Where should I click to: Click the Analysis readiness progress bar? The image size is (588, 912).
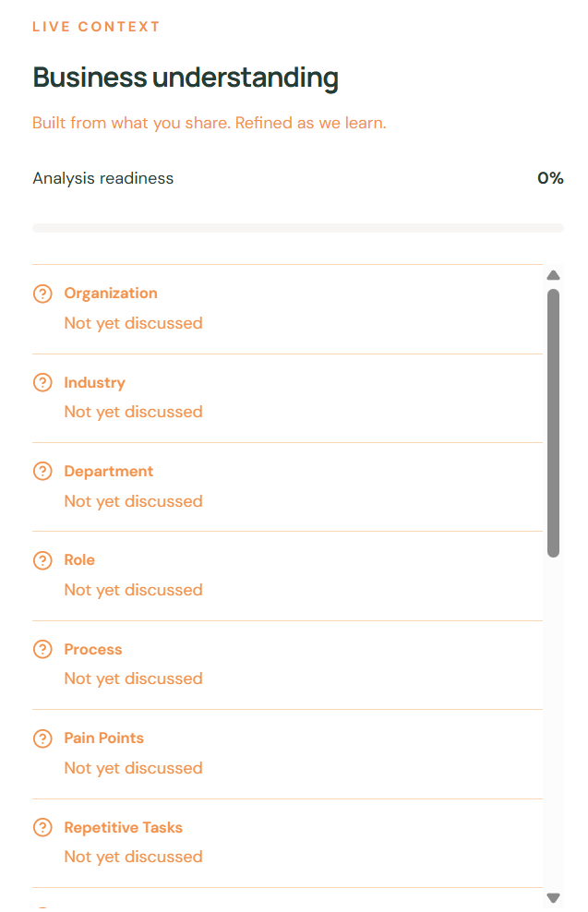298,228
